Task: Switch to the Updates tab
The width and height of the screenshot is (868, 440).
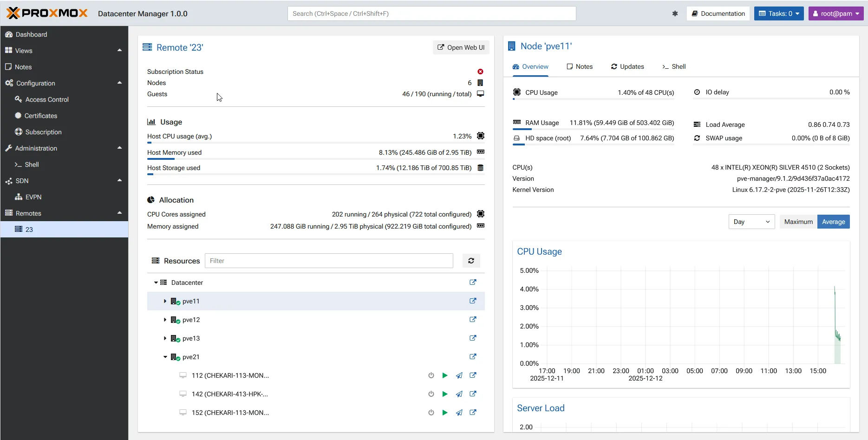Action: tap(627, 66)
